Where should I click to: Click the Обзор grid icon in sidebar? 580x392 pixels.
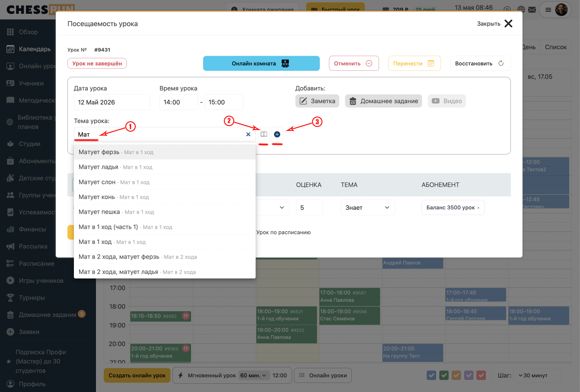click(x=10, y=32)
